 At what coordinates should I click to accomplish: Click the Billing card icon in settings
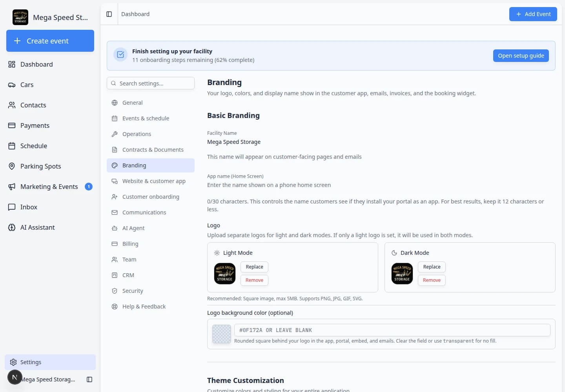[115, 244]
